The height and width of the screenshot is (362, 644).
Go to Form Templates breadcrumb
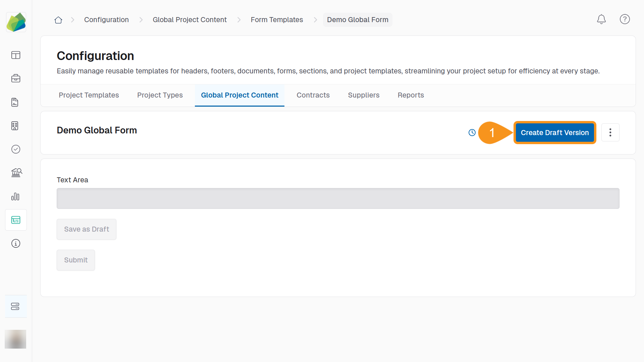click(277, 20)
